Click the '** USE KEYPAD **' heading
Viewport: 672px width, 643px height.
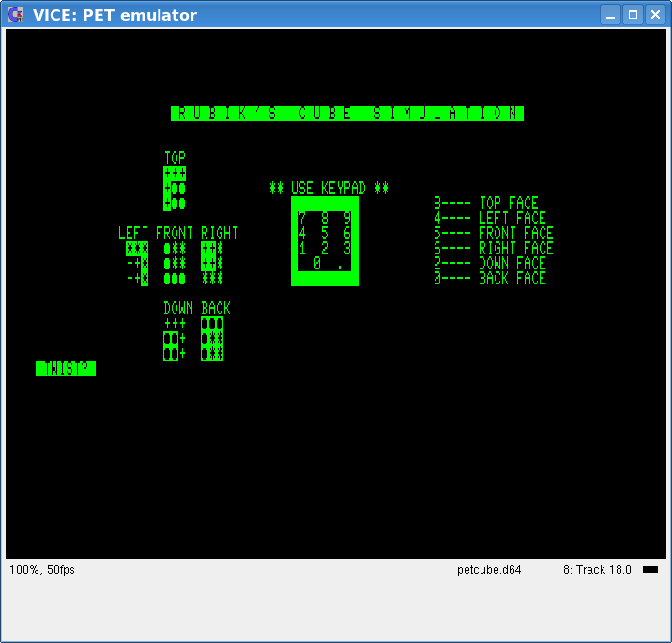[328, 188]
